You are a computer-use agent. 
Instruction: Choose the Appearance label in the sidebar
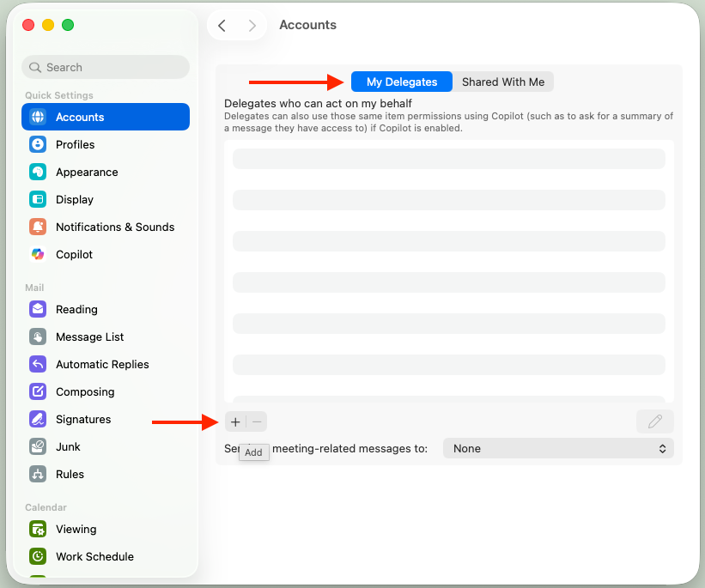point(87,172)
